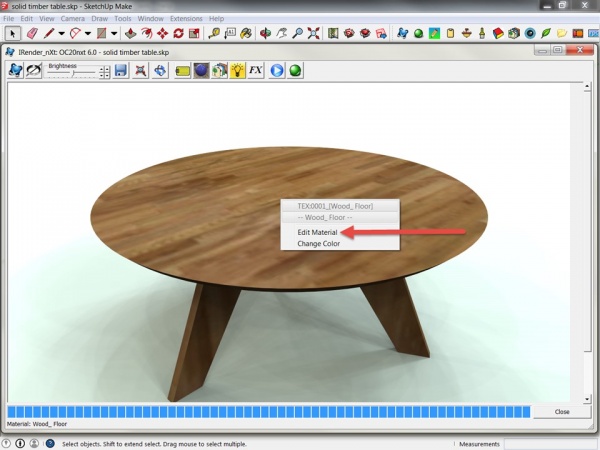Click the green sphere render icon
Viewport: 600px width, 450px height.
click(x=295, y=70)
